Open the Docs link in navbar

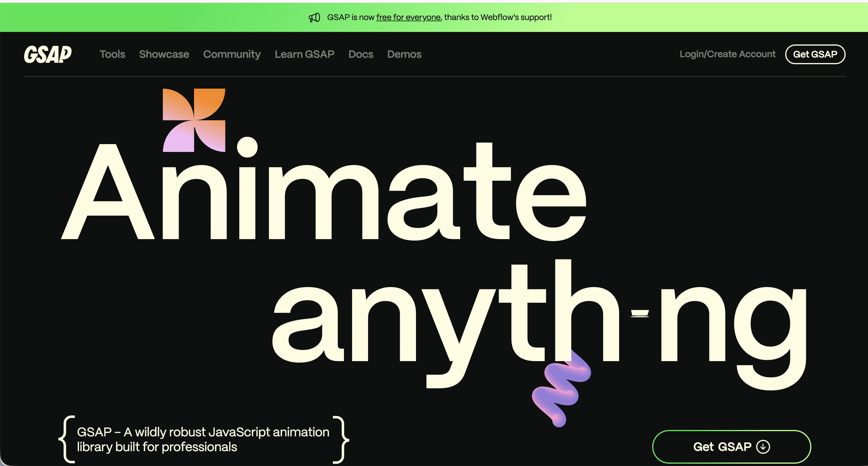tap(361, 54)
